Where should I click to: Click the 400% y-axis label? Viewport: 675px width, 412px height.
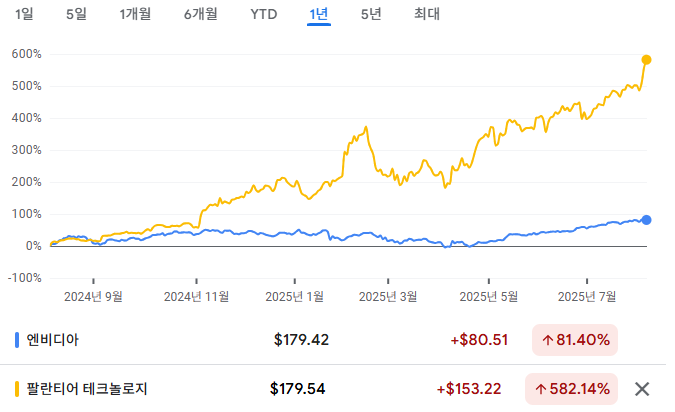click(27, 118)
